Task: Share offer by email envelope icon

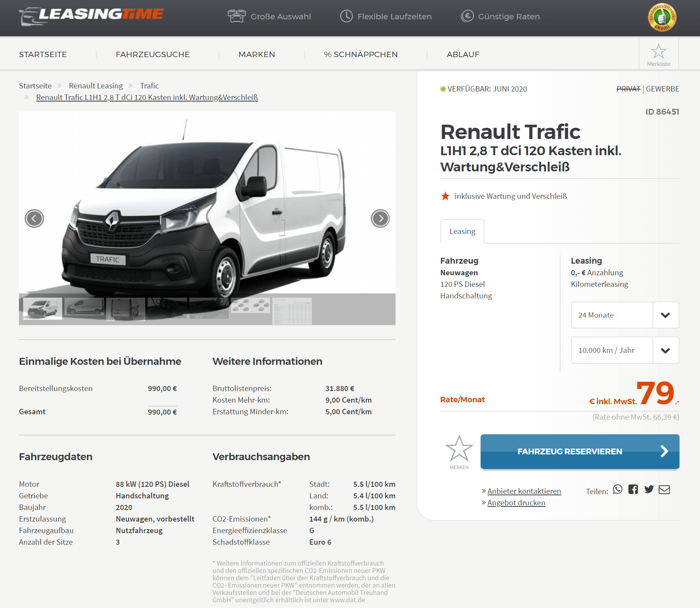Action: (x=664, y=489)
